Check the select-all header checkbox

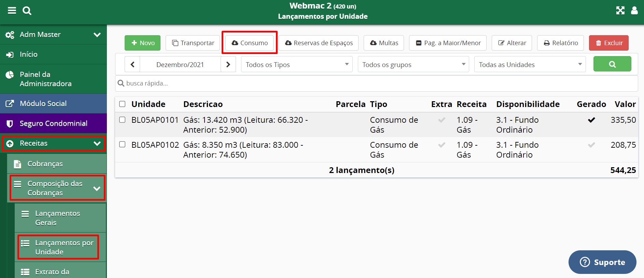122,104
